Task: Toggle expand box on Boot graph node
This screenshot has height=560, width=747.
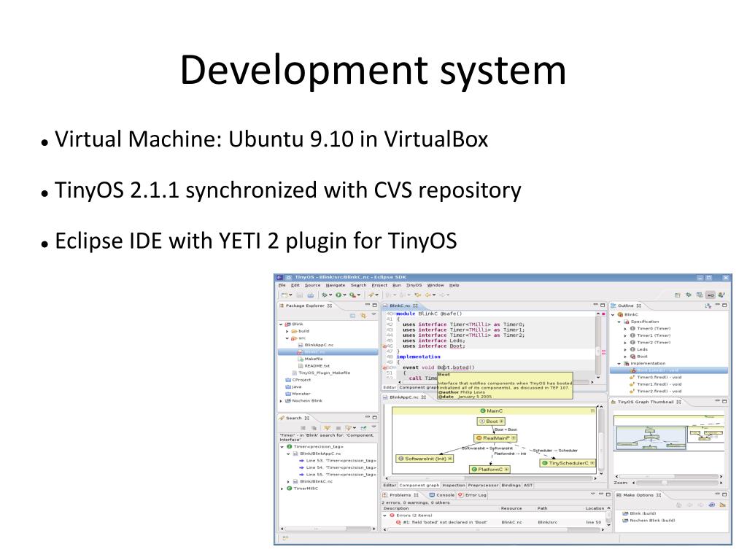Action: [502, 421]
